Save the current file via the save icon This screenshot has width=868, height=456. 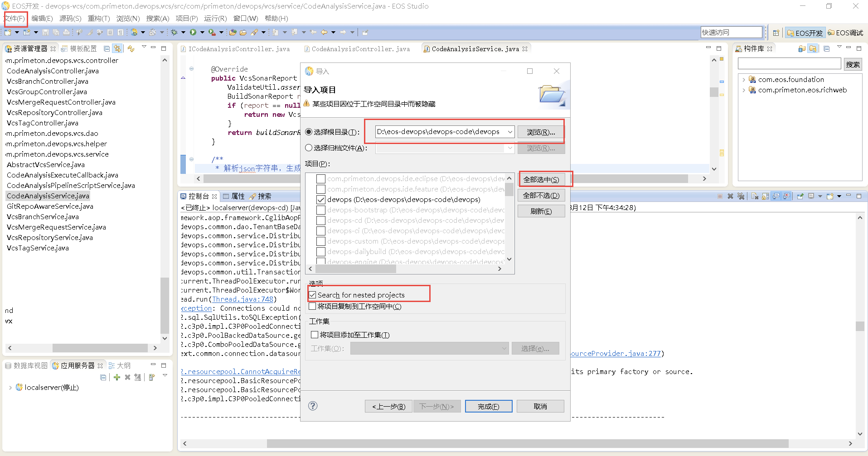[46, 32]
